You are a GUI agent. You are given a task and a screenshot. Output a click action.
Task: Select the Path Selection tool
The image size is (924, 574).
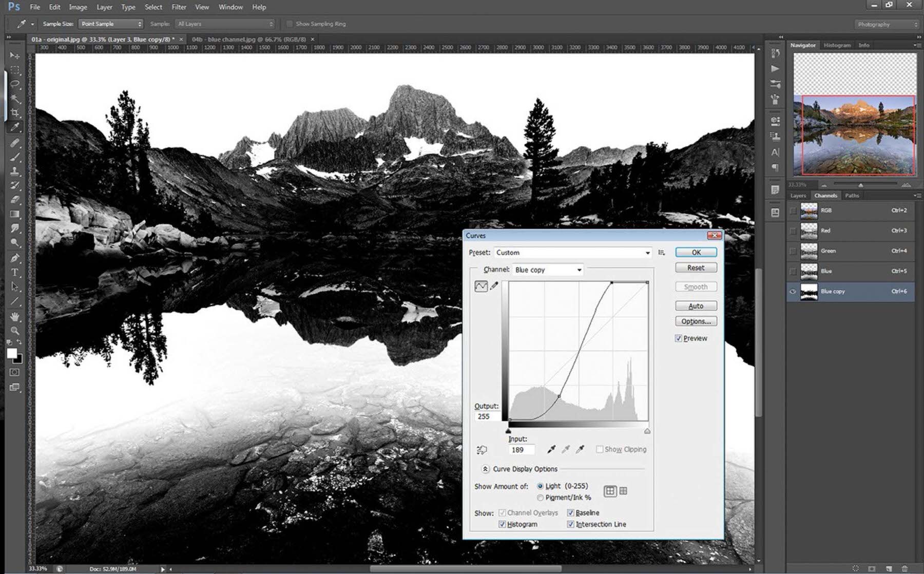(x=14, y=286)
